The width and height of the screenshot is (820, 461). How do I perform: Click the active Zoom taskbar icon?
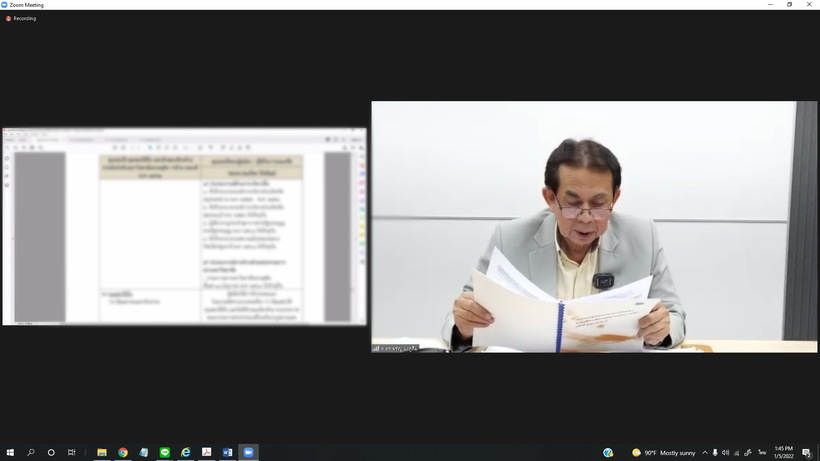pyautogui.click(x=249, y=452)
